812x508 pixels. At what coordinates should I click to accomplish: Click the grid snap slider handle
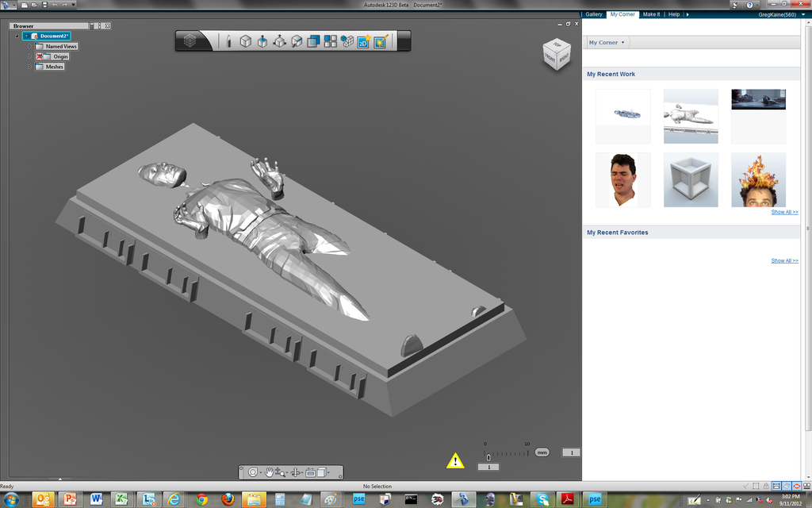click(488, 457)
